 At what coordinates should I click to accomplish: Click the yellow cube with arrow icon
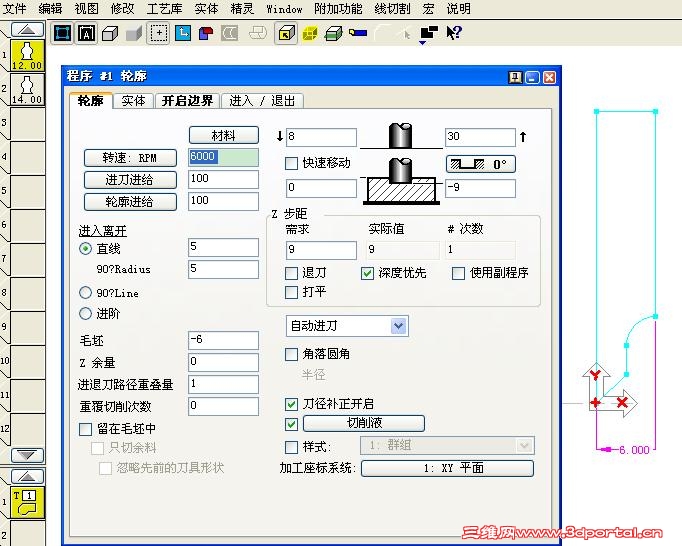[286, 33]
